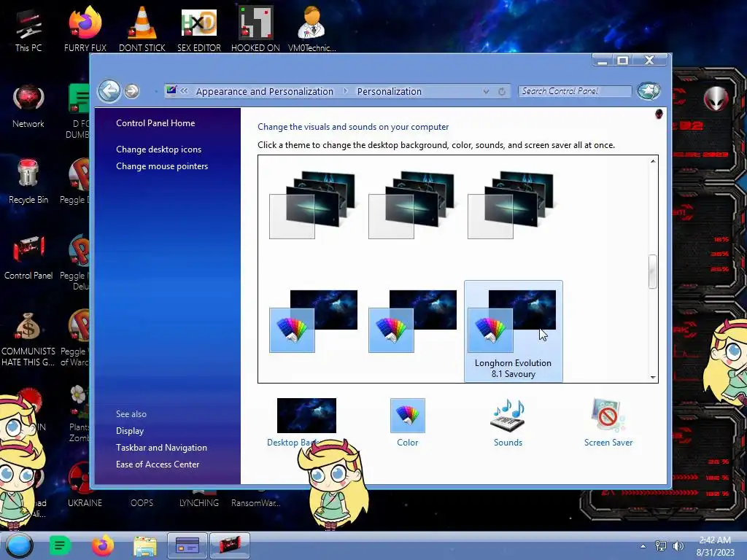
Task: Click the theme list scroll up arrow
Action: pyautogui.click(x=653, y=161)
